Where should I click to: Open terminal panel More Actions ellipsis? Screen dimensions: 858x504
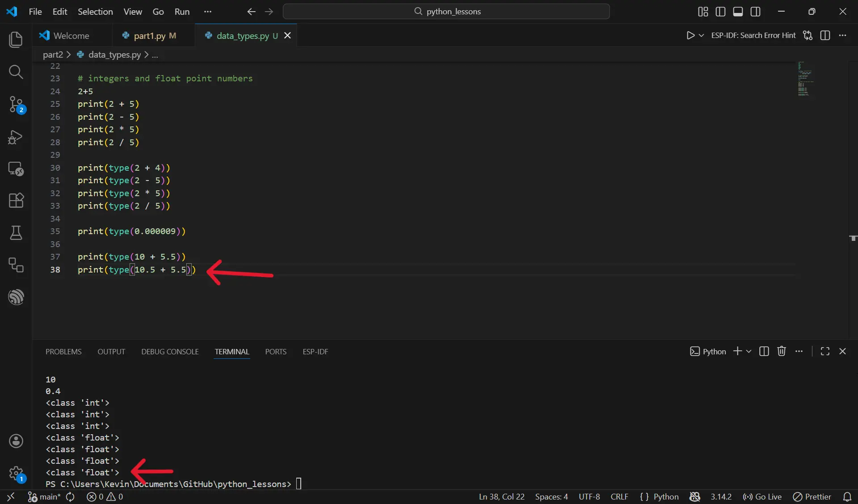coord(799,351)
